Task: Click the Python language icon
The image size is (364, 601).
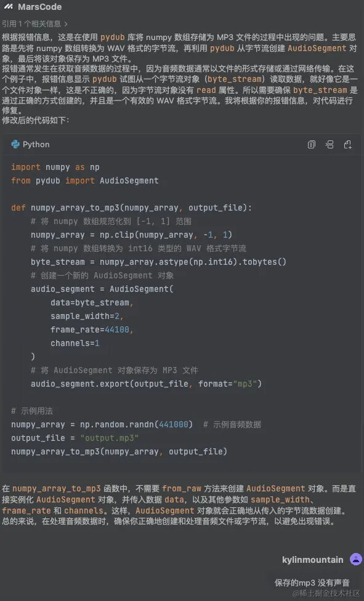Action: pyautogui.click(x=15, y=145)
